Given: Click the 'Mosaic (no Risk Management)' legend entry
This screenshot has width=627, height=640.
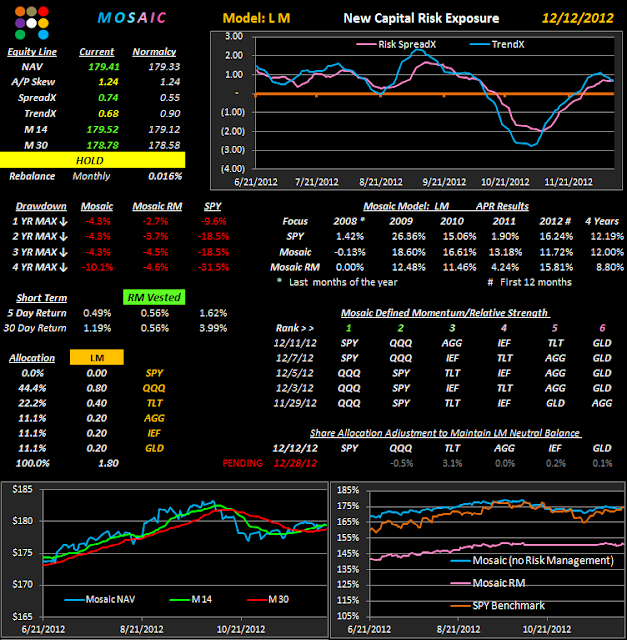Looking at the screenshot, I should tap(532, 561).
